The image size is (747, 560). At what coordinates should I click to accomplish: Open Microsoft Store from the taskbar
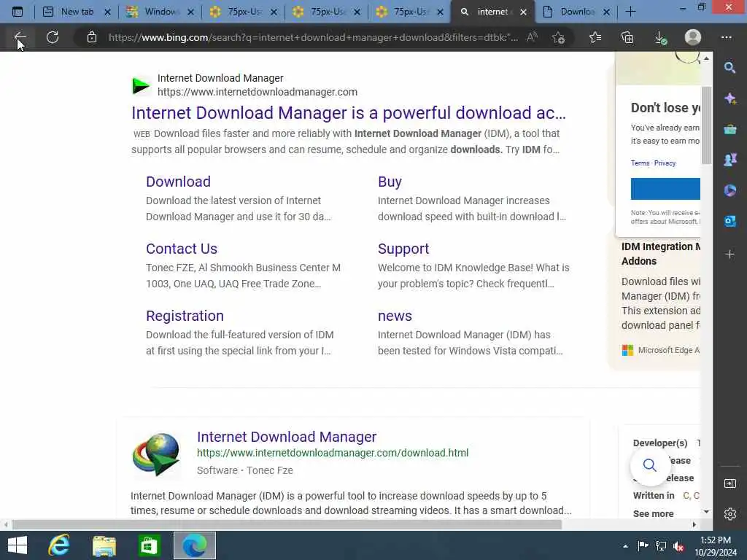tap(149, 545)
